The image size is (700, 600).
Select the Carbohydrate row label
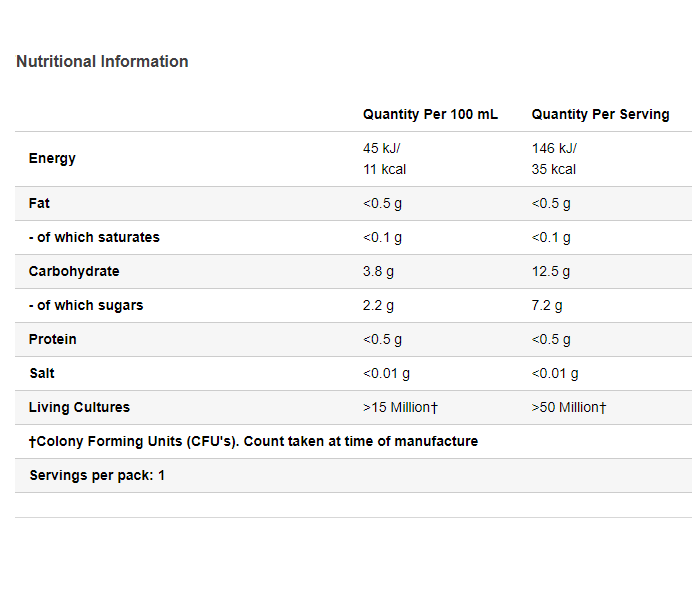(x=74, y=271)
